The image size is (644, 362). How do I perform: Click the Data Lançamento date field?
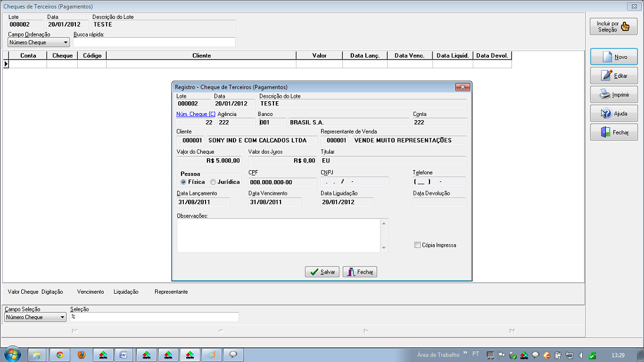pyautogui.click(x=203, y=202)
